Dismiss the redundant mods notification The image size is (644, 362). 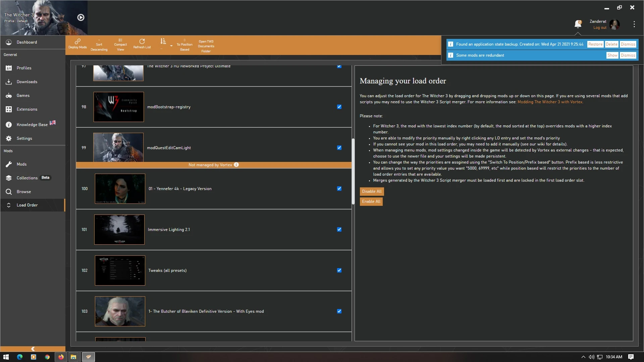point(628,55)
